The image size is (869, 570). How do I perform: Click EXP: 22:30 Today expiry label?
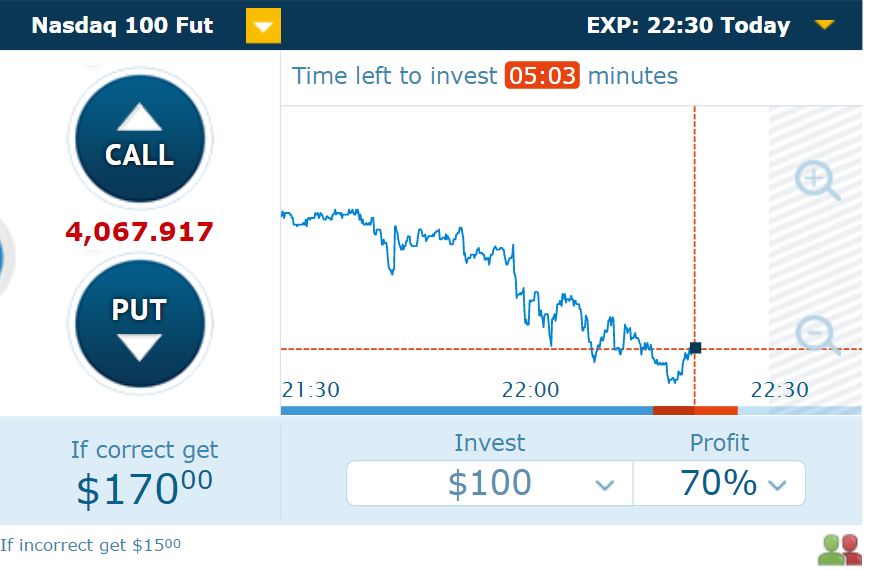[x=688, y=26]
